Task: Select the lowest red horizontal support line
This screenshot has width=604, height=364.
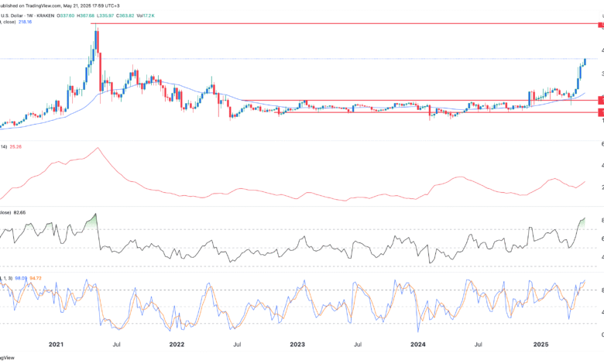Action: [x=435, y=112]
